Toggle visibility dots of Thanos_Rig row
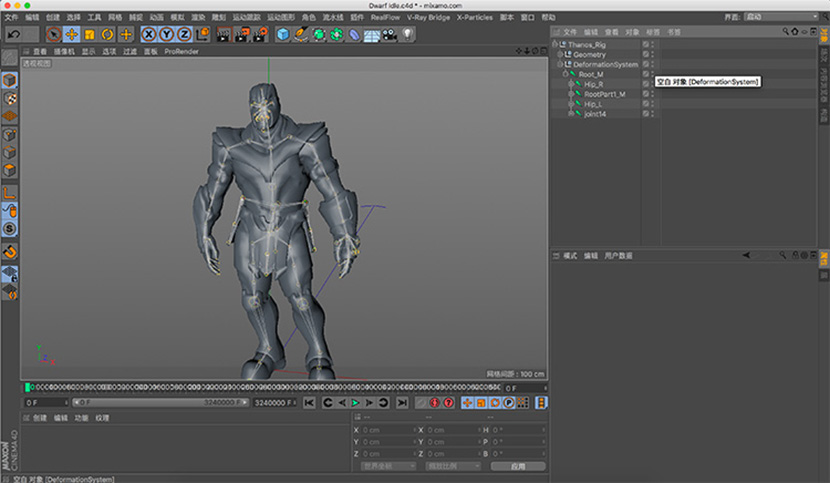The image size is (830, 483). pos(653,44)
